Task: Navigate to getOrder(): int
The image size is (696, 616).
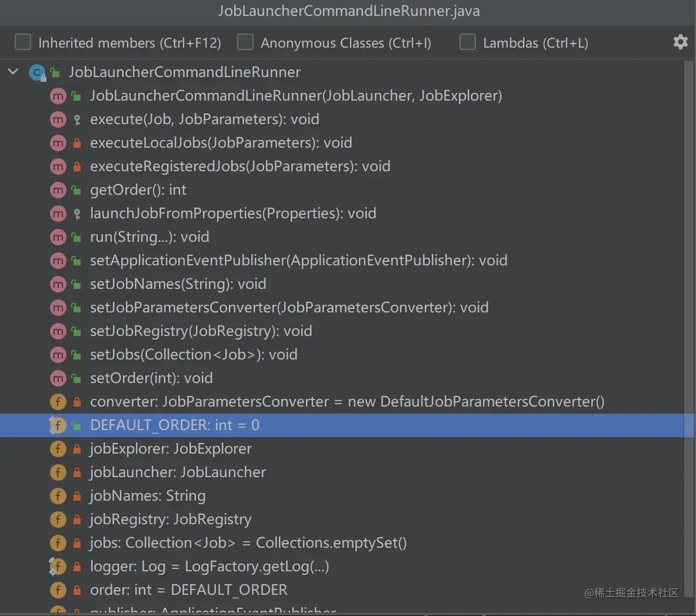Action: pos(138,190)
